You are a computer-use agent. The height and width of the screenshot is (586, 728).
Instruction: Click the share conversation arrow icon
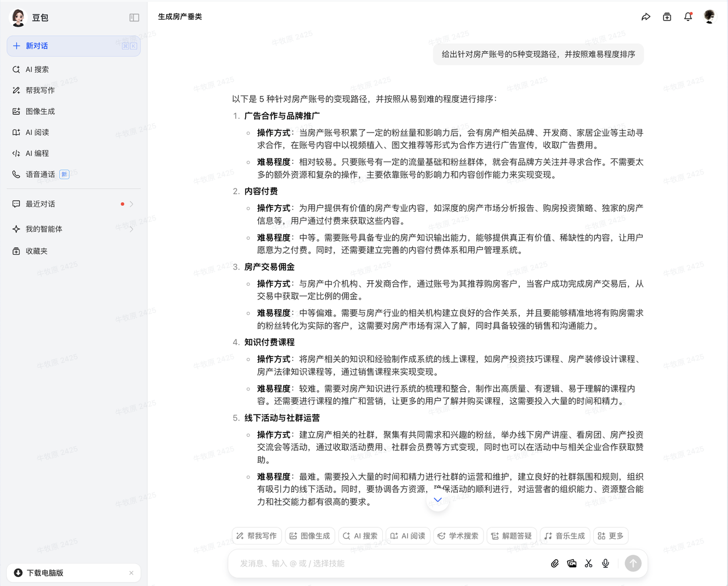click(646, 17)
